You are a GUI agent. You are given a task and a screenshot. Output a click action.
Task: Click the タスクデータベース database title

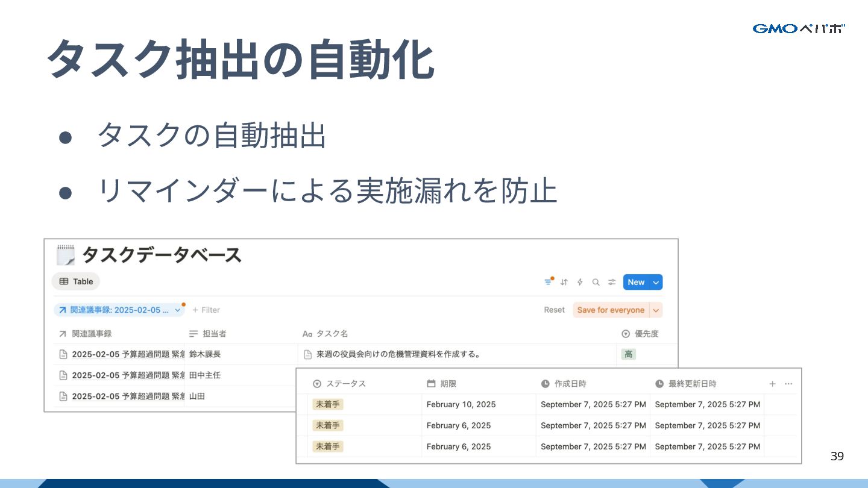tap(162, 255)
